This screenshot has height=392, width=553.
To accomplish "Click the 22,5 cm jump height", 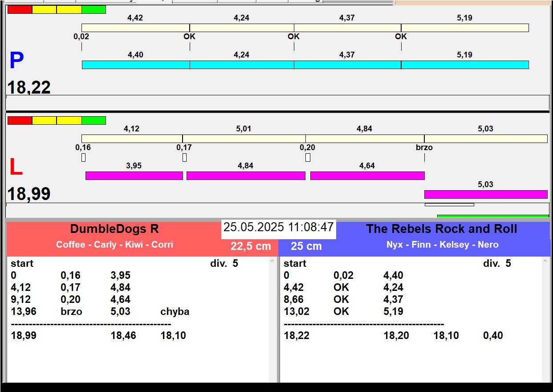I will 251,246.
